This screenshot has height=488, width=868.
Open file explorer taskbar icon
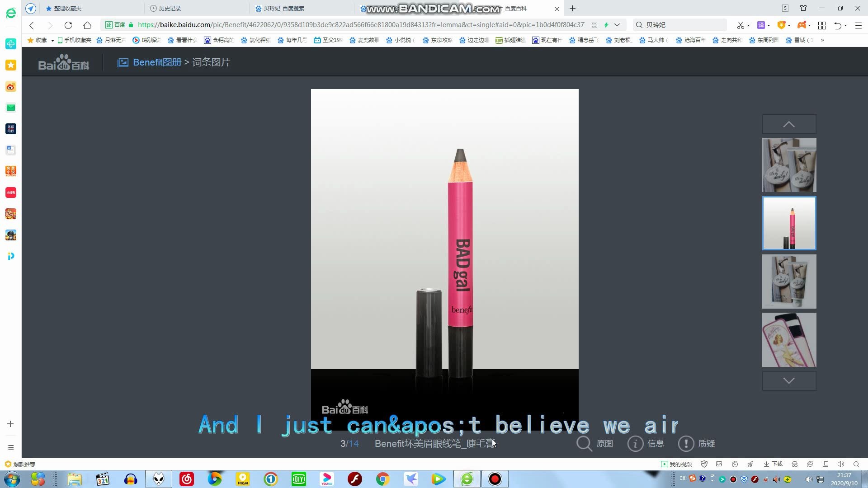click(75, 479)
